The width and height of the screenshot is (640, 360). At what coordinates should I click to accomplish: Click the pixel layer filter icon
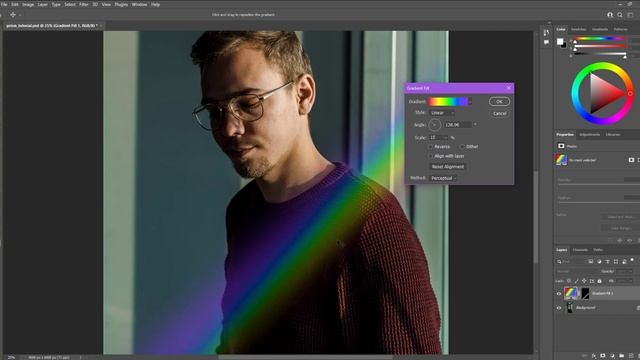click(591, 262)
